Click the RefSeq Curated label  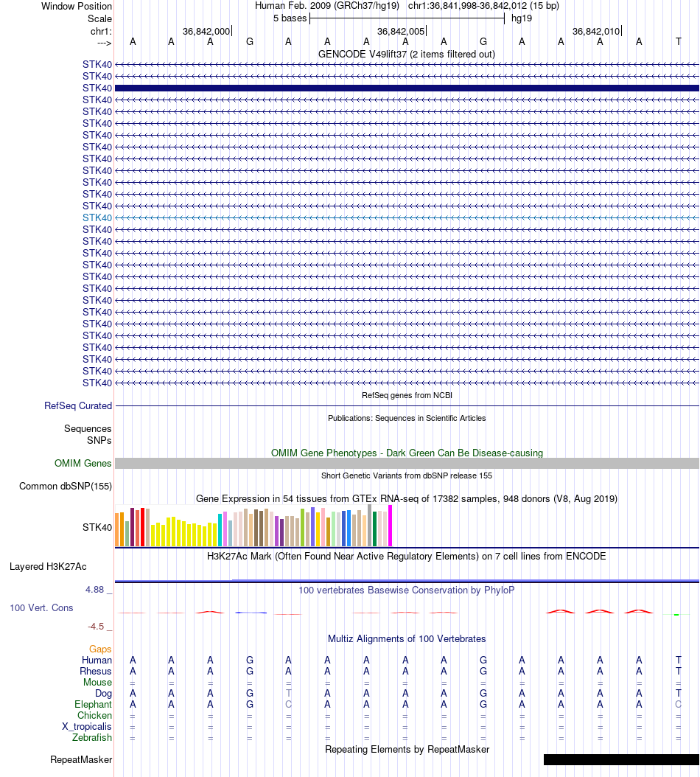point(78,406)
